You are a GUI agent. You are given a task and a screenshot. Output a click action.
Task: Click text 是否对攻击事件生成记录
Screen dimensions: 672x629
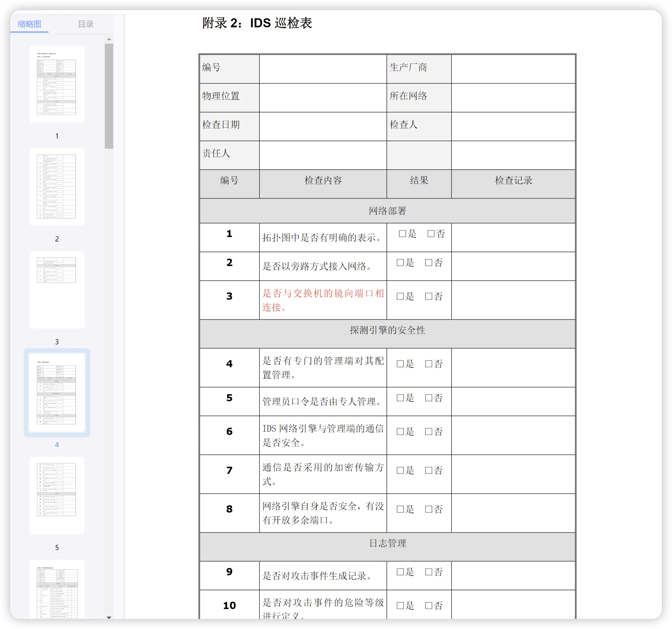click(x=317, y=576)
